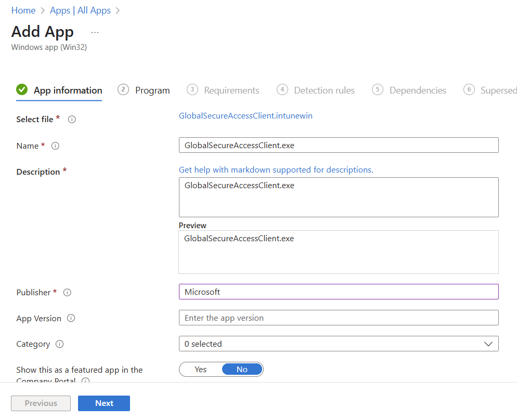Click the Name input field
Image resolution: width=517 pixels, height=420 pixels.
339,145
